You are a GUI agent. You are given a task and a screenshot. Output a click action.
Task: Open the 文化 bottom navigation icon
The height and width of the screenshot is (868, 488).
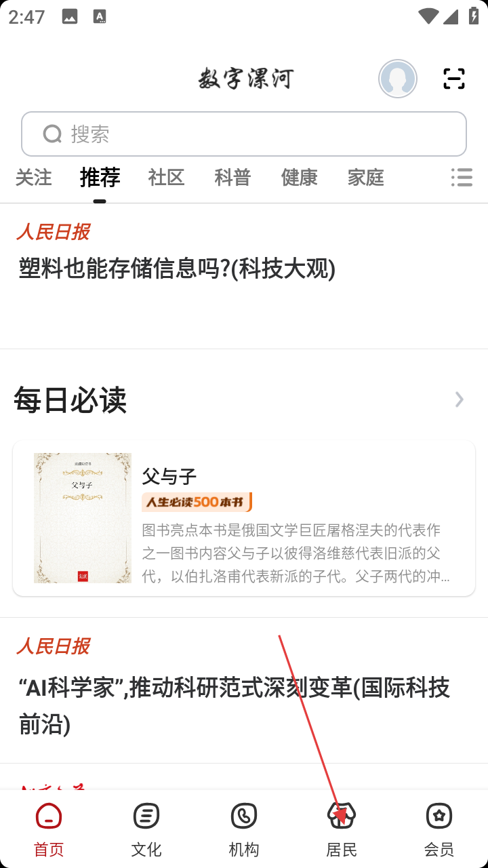(146, 816)
